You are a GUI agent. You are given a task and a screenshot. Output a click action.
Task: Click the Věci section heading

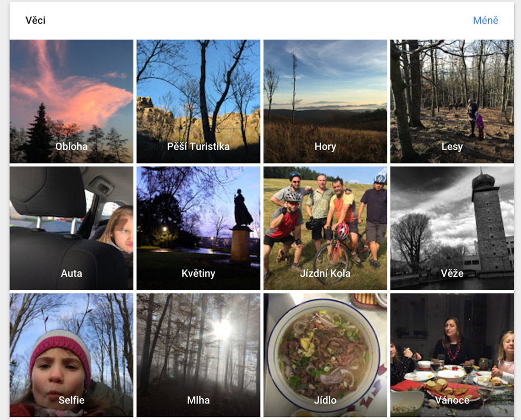click(x=35, y=21)
